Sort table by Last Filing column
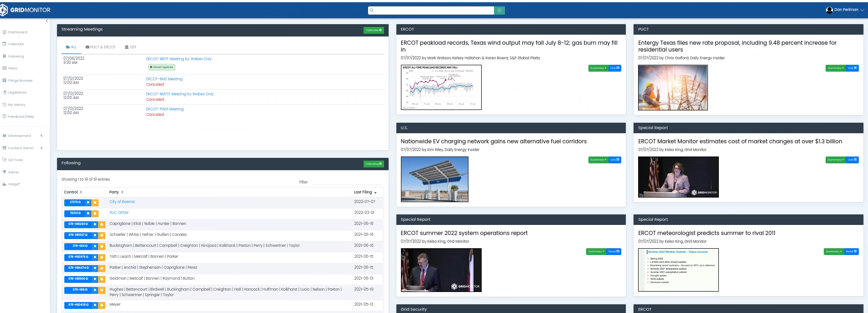The height and width of the screenshot is (313, 868). click(365, 192)
